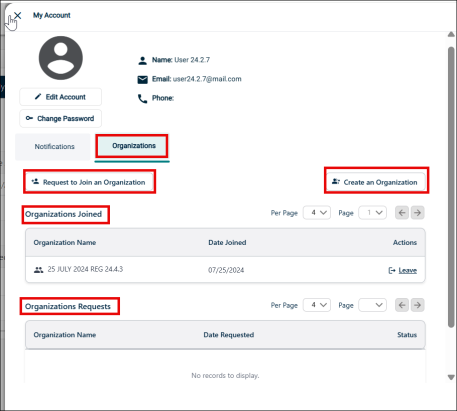The width and height of the screenshot is (457, 411).
Task: Click Organization Name header in Organizations Requests
Action: point(65,335)
